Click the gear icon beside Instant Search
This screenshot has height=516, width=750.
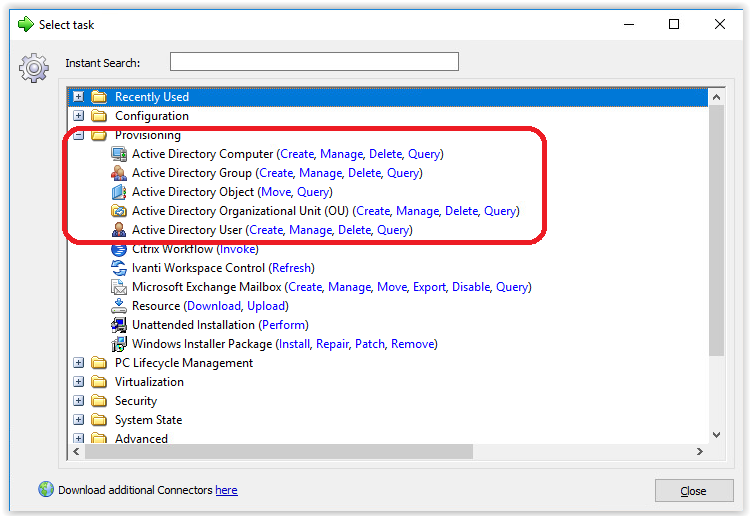(33, 68)
